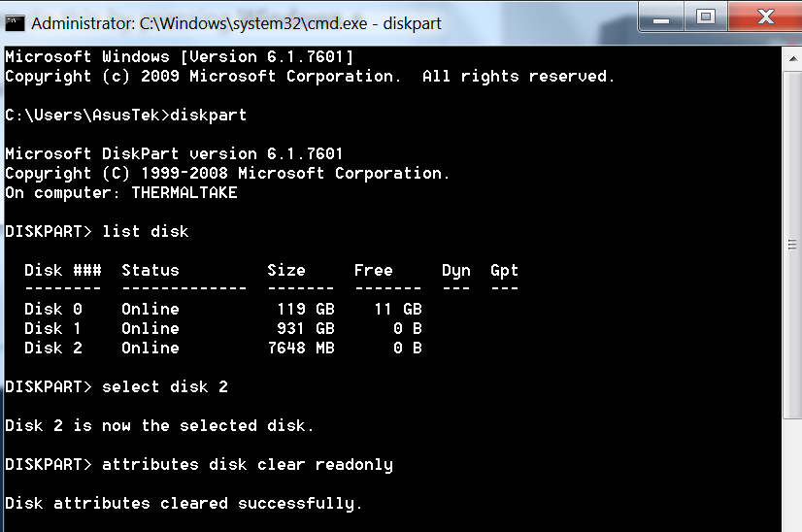Click the line 'C:\Users\AsusTek>diskpart'
The width and height of the screenshot is (802, 532).
coord(126,115)
